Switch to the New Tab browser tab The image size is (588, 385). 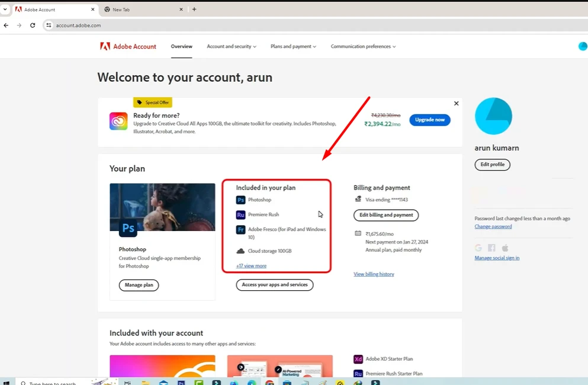[x=143, y=9]
